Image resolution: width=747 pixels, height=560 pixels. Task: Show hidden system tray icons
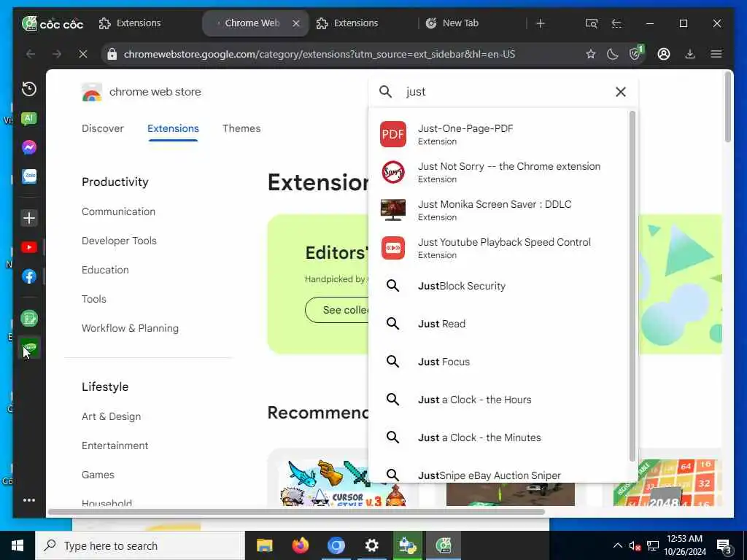[x=617, y=545]
